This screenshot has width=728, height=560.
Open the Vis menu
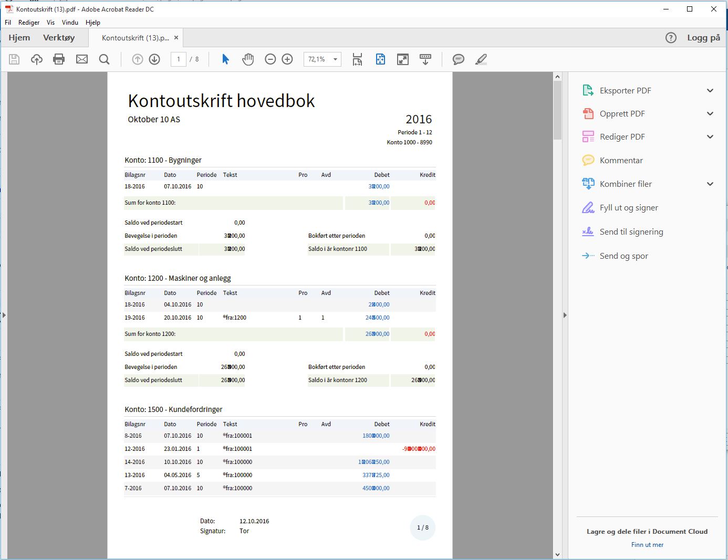pyautogui.click(x=50, y=23)
